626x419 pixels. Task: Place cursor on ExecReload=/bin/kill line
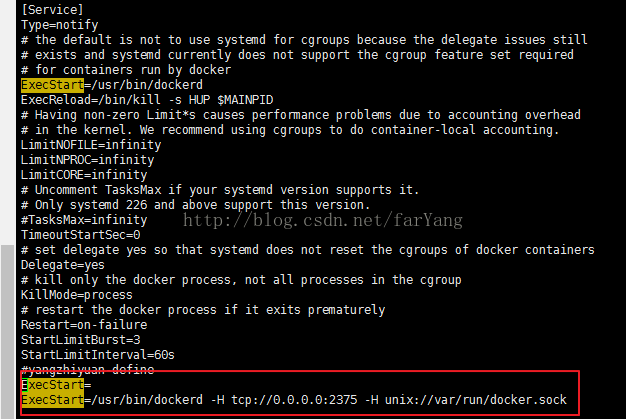pyautogui.click(x=147, y=100)
